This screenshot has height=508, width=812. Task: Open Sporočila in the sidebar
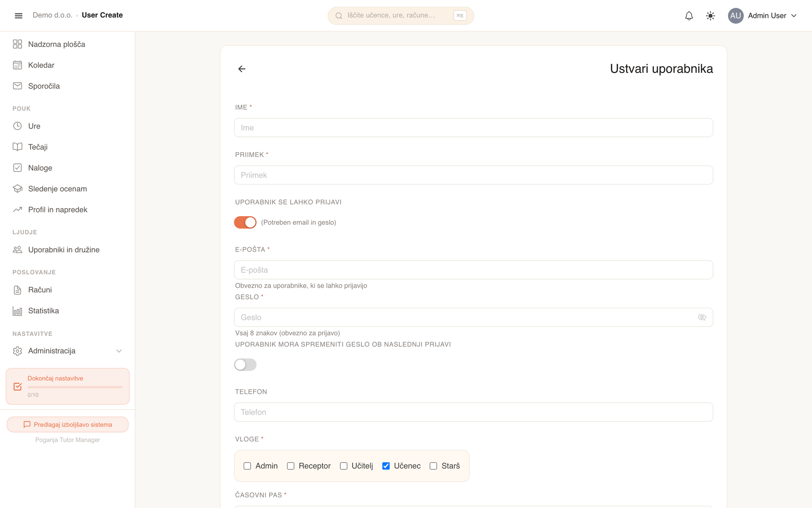tap(67, 86)
